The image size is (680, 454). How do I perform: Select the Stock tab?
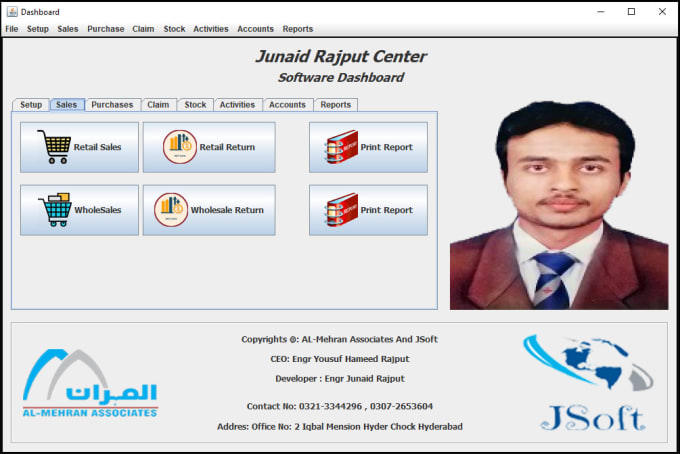point(195,105)
